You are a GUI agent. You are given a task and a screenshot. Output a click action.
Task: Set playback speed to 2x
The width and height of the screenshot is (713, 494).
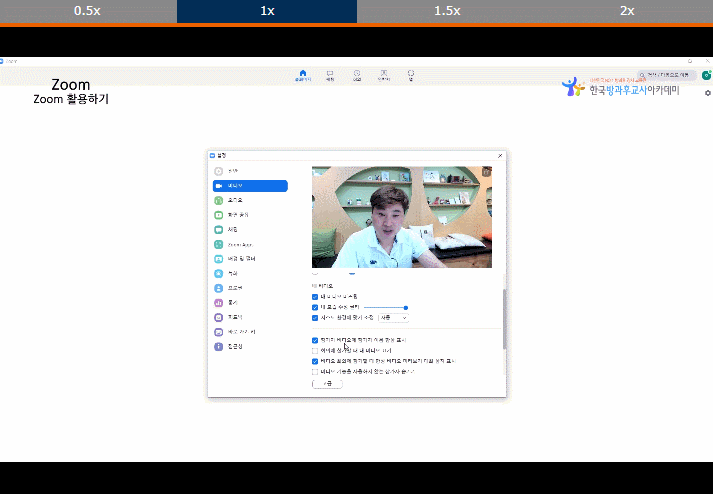(627, 11)
